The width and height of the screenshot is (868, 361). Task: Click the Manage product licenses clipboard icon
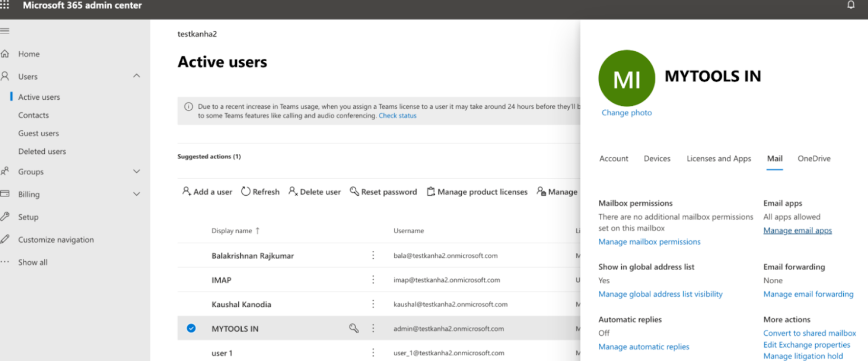pyautogui.click(x=430, y=191)
